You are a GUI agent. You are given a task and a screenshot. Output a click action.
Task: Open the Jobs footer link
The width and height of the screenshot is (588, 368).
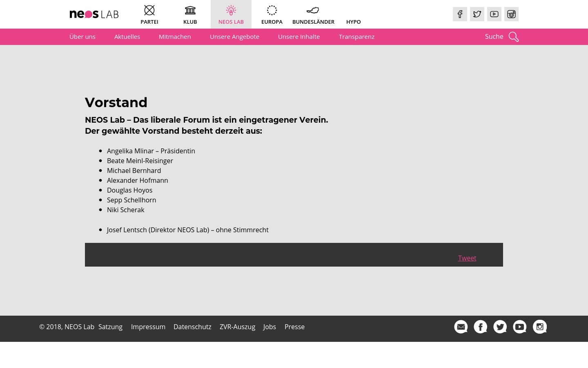[x=269, y=327]
